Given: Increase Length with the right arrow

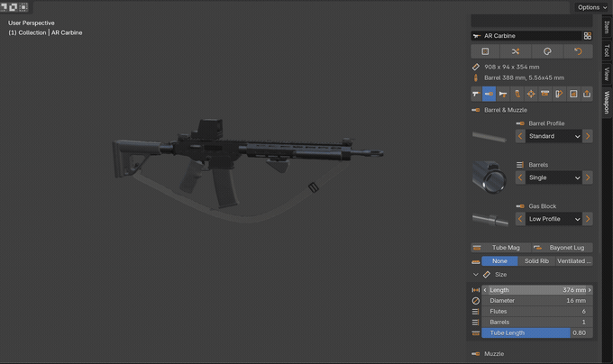Looking at the screenshot, I should coord(590,290).
